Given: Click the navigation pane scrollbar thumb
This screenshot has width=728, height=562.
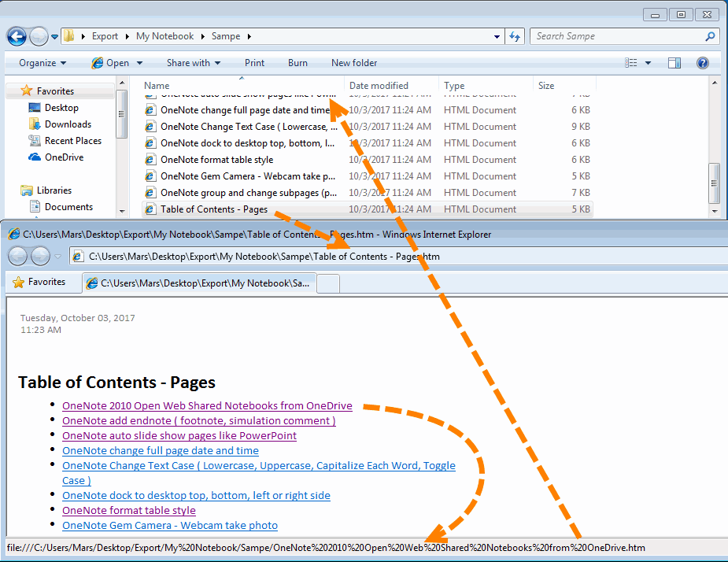Looking at the screenshot, I should (121, 114).
